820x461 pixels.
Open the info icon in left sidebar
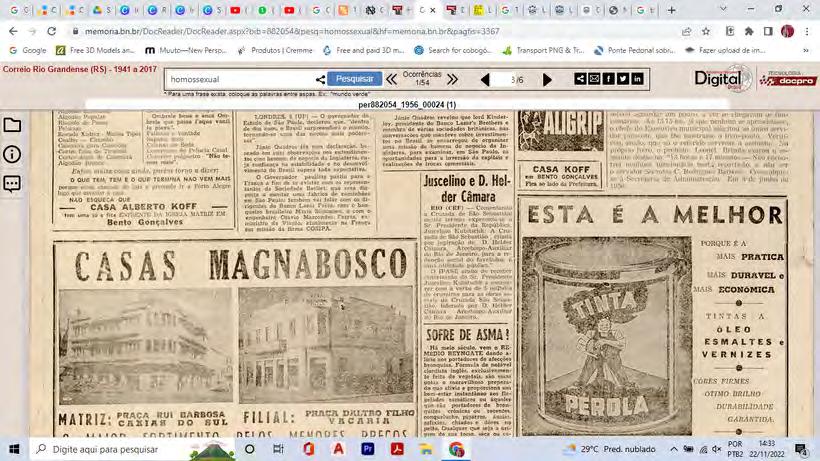click(x=12, y=154)
